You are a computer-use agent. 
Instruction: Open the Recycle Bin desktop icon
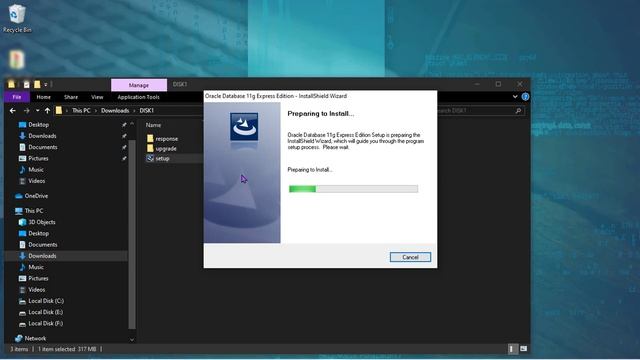click(x=17, y=18)
